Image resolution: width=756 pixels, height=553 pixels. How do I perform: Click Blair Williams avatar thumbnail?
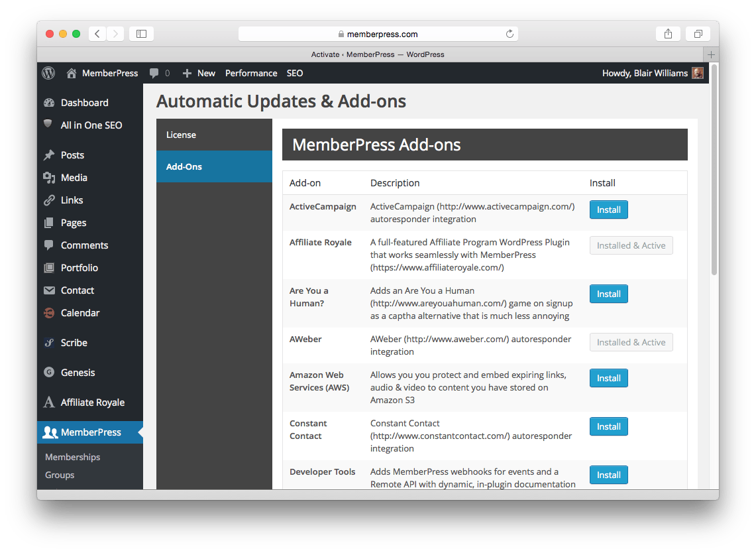698,73
